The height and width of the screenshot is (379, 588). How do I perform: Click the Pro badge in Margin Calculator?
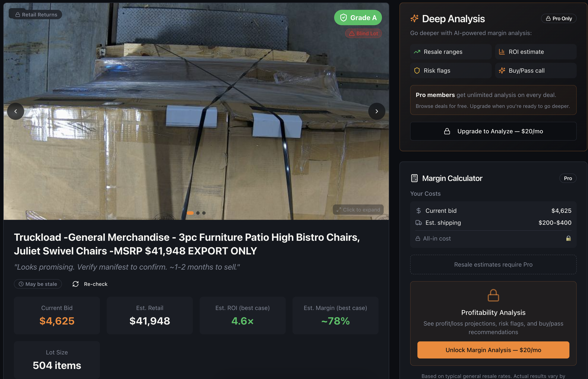pos(568,178)
